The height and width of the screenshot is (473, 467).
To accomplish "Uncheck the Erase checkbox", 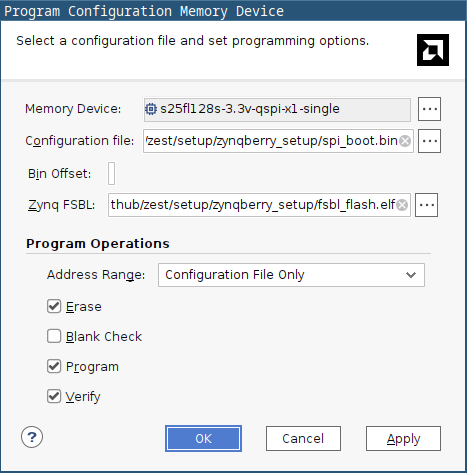I will (x=54, y=306).
